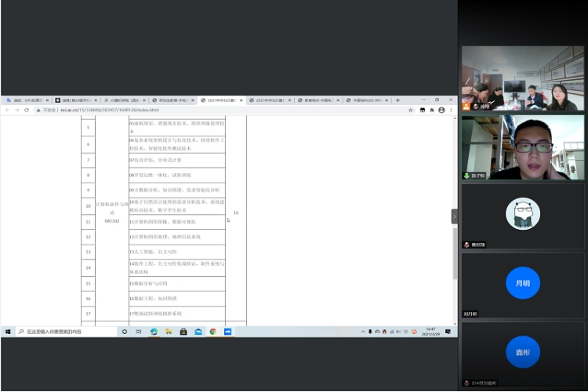The width and height of the screenshot is (588, 392).
Task: Expand the collapsed side panel arrow
Action: [454, 216]
